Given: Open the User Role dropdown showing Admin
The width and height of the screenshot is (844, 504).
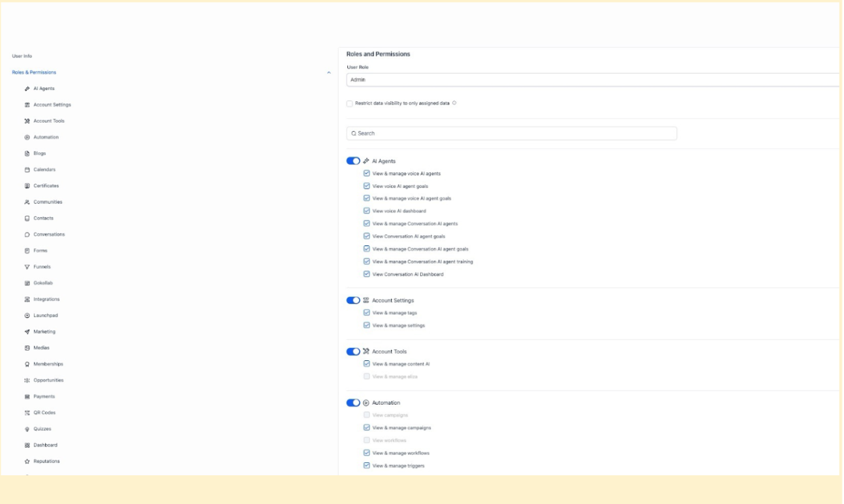Looking at the screenshot, I should pos(593,80).
